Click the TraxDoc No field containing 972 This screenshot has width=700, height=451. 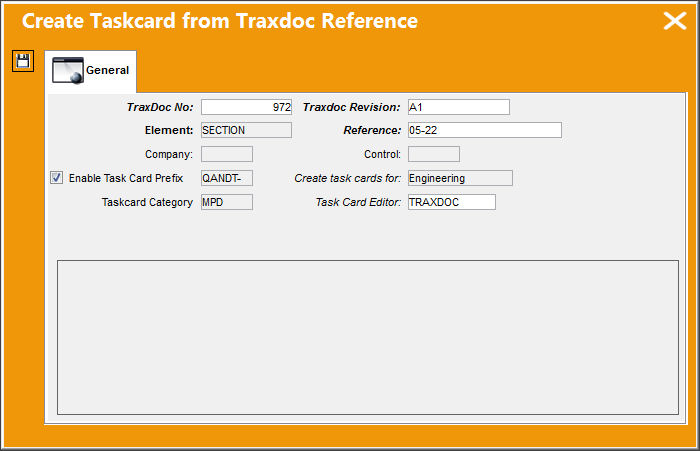pyautogui.click(x=246, y=107)
